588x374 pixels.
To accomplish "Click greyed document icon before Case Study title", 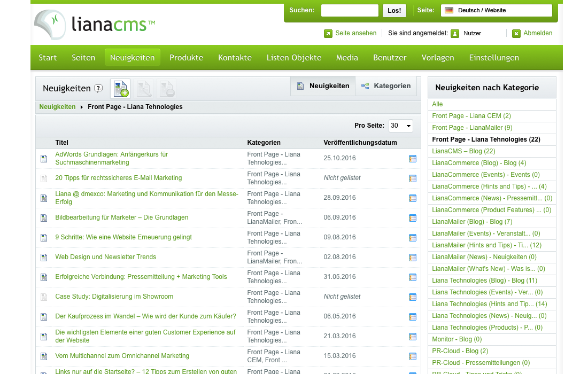I will (x=44, y=297).
